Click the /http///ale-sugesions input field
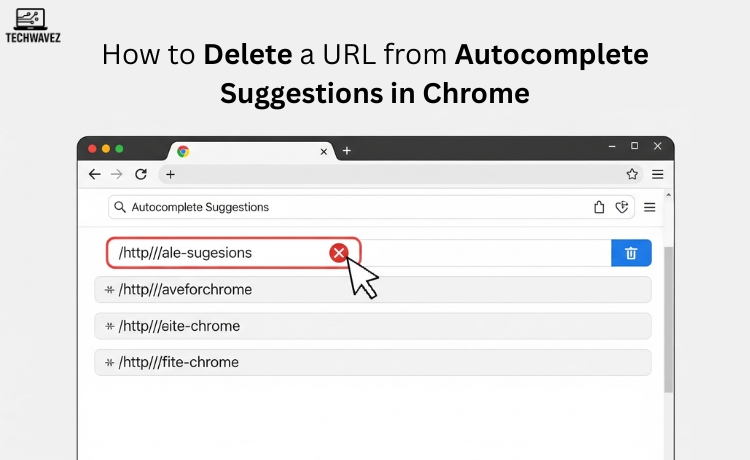Image resolution: width=750 pixels, height=460 pixels. pos(220,253)
